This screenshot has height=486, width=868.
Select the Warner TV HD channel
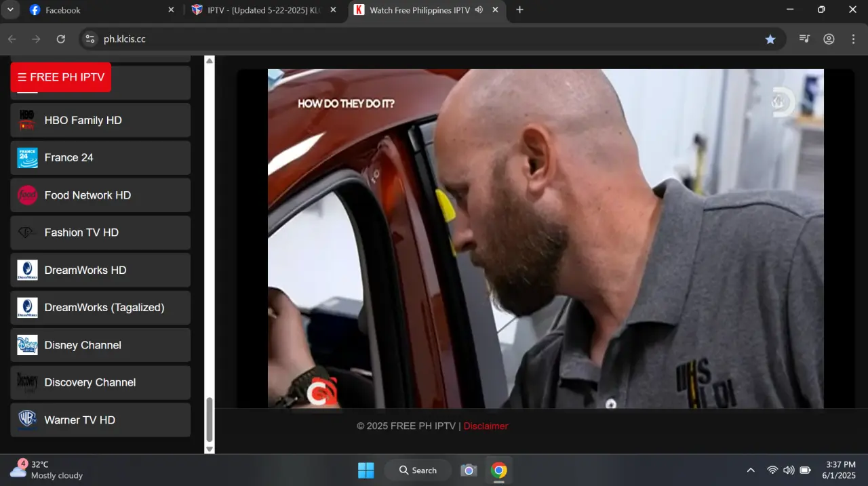pyautogui.click(x=100, y=420)
